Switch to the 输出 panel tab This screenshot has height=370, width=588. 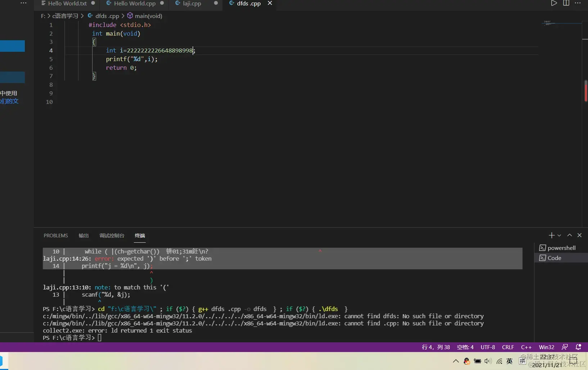pyautogui.click(x=83, y=236)
